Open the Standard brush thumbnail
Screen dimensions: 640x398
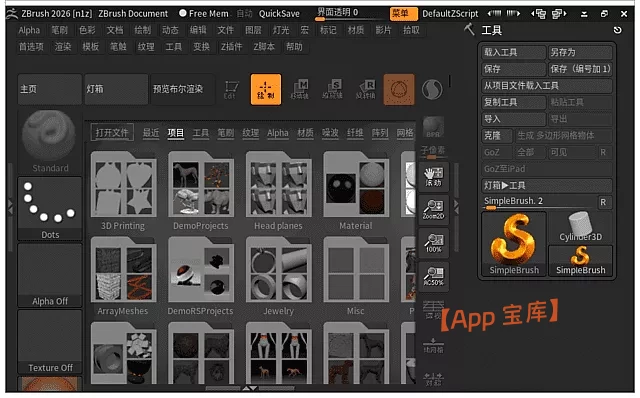(x=50, y=142)
